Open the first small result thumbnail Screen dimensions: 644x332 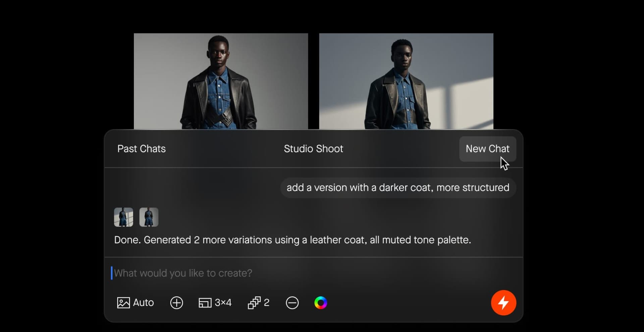coord(123,217)
